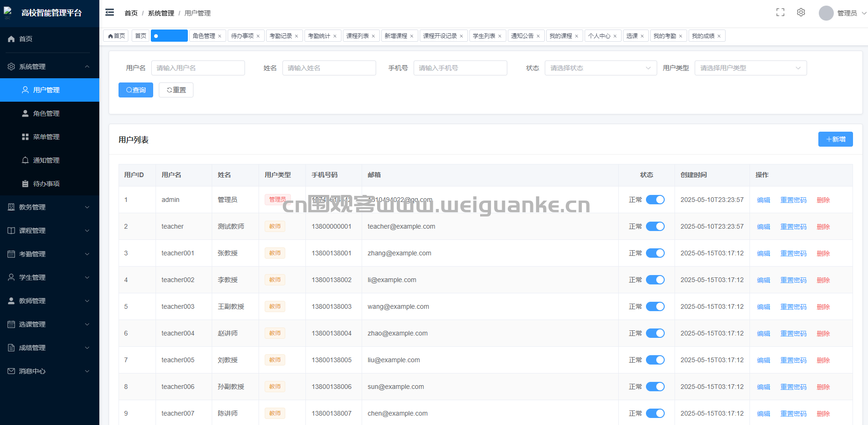The height and width of the screenshot is (425, 868).
Task: Close the 考勤统计 tab using its X
Action: click(x=335, y=36)
